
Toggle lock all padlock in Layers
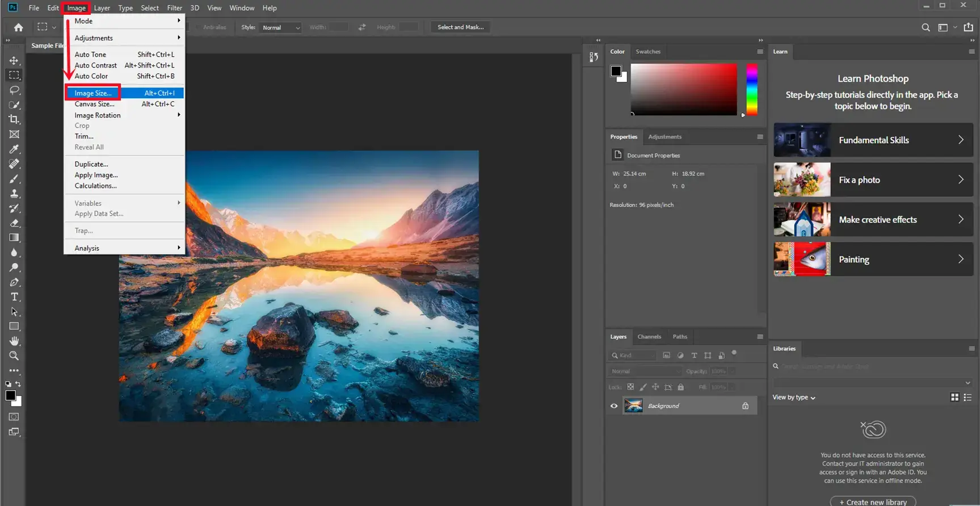pos(680,387)
